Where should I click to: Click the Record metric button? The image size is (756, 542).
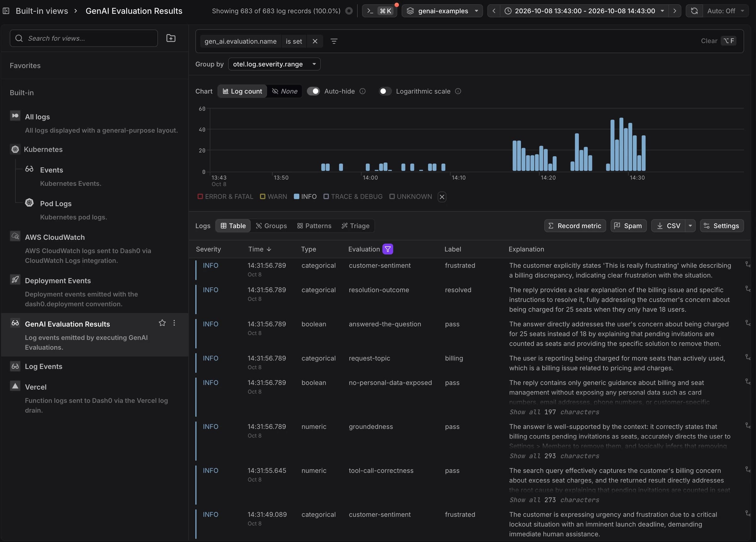tap(575, 226)
